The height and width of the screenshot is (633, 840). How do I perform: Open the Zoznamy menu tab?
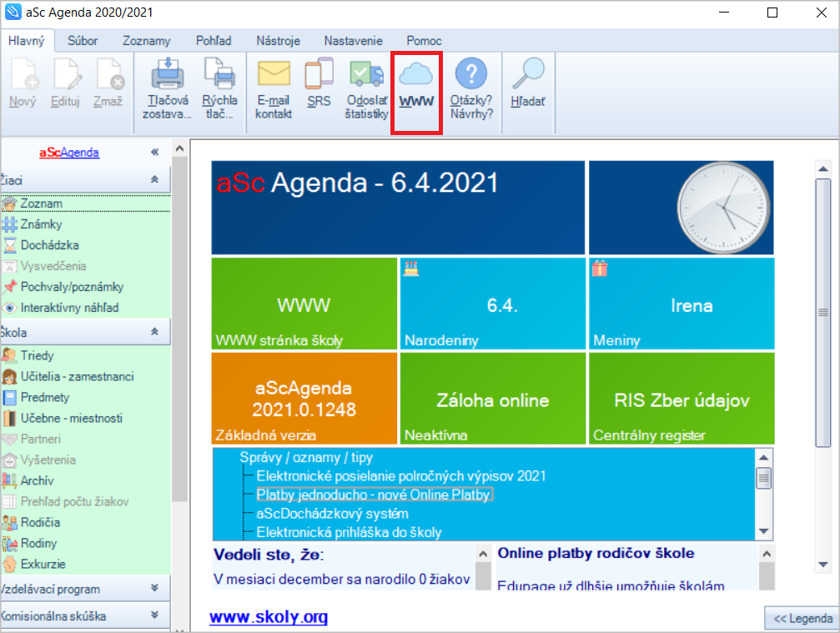[146, 41]
